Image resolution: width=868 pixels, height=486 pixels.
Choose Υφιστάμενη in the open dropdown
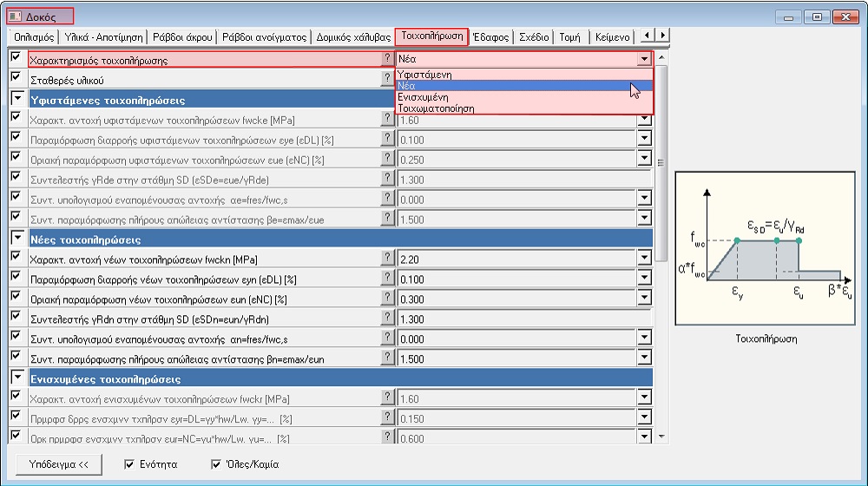coord(424,75)
